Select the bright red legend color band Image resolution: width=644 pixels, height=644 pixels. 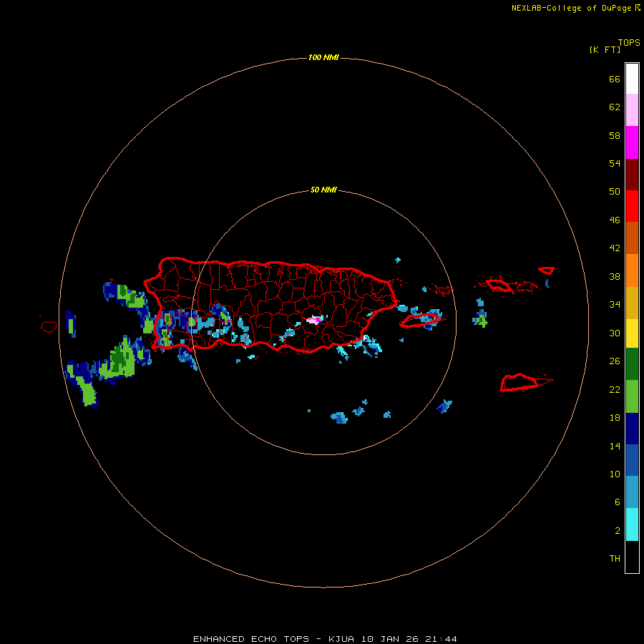[632, 206]
